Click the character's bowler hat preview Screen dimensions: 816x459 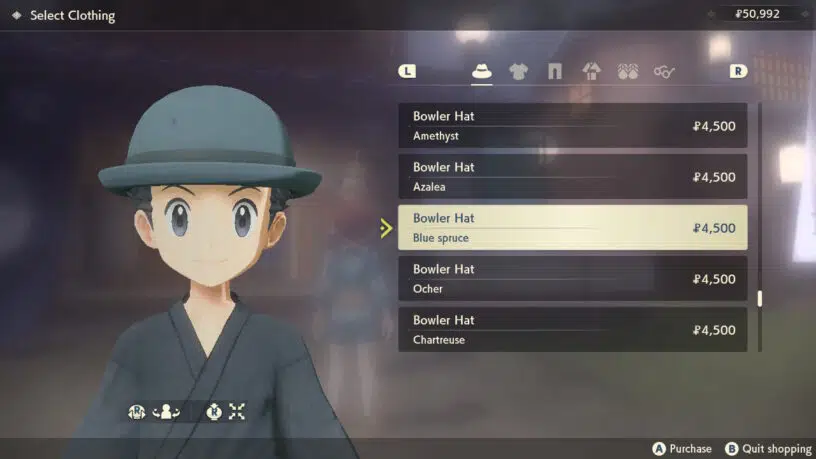coord(210,143)
